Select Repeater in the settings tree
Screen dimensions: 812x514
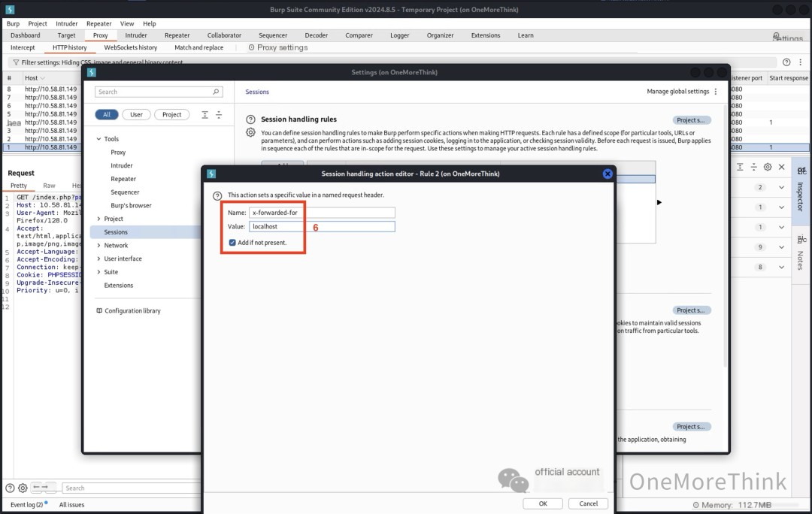pos(123,179)
